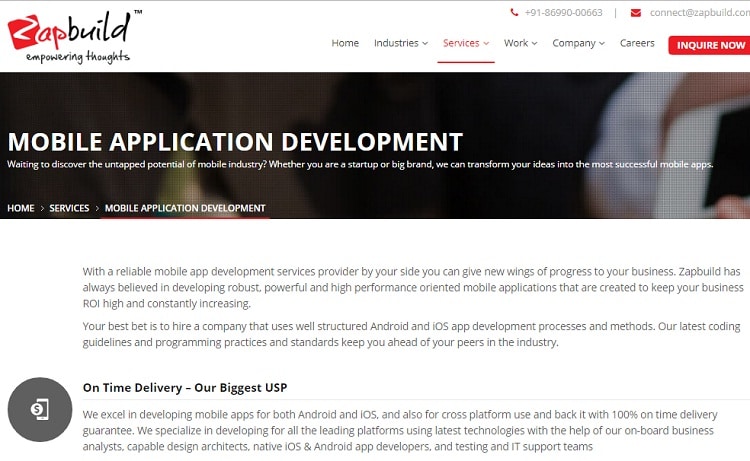Click the "On Time Delivery – Our Biggest USP" heading
This screenshot has width=750, height=461.
point(185,388)
